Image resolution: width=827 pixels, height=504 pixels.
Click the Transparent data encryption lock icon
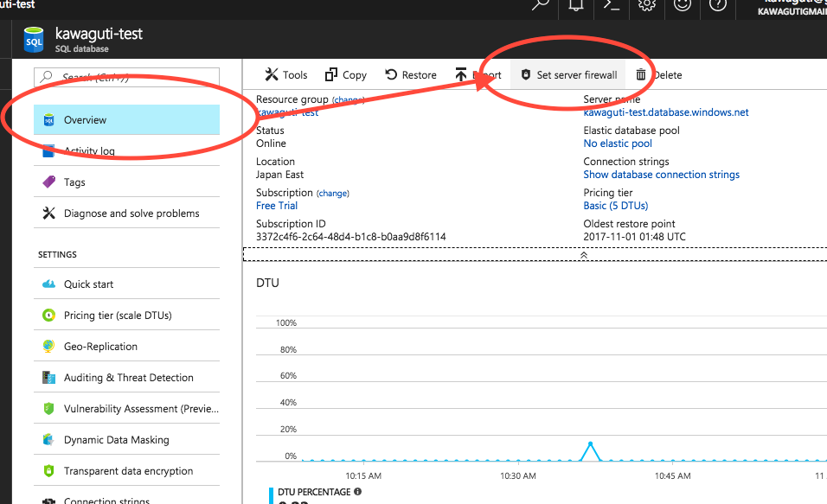point(48,471)
